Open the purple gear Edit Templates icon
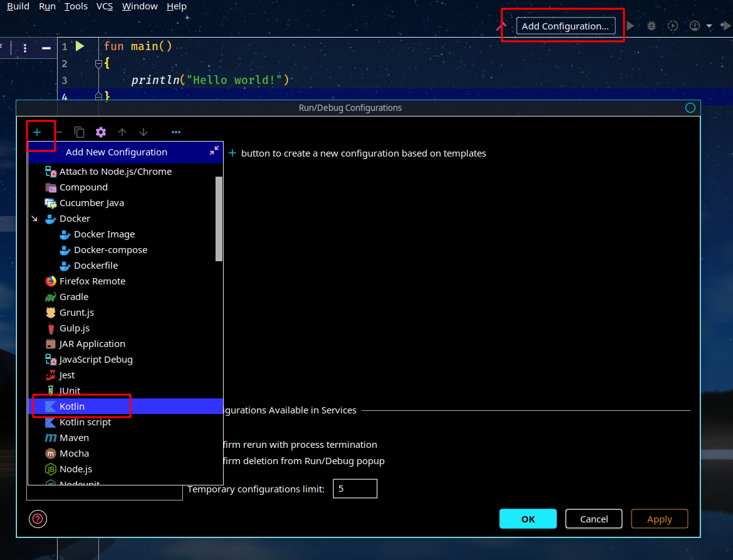 [100, 132]
